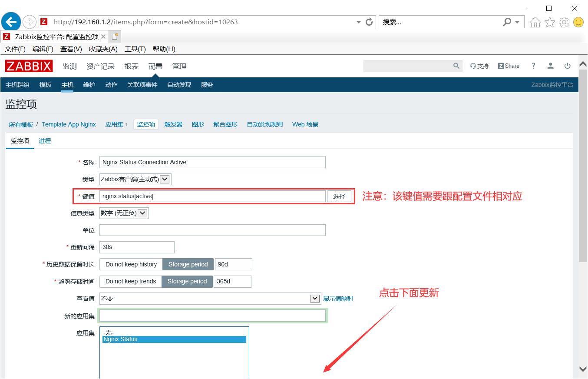Open the 图形 link

(x=198, y=124)
